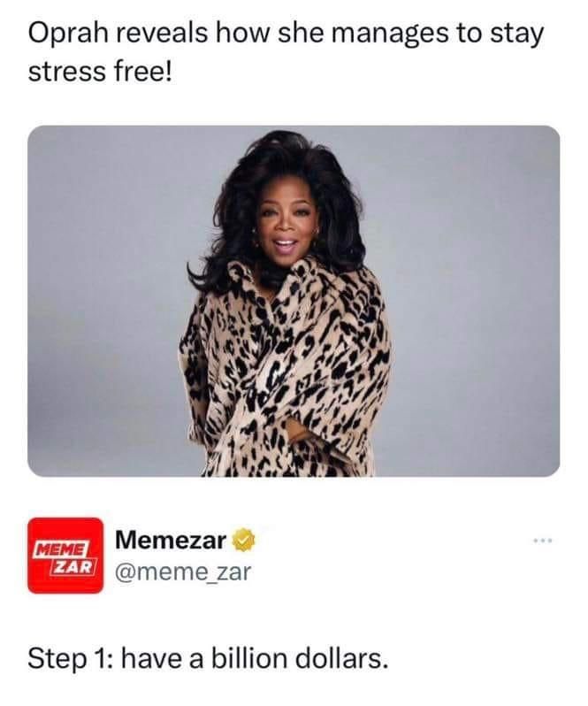Click the leopard print coat sleeve
The height and width of the screenshot is (706, 588).
click(202, 383)
